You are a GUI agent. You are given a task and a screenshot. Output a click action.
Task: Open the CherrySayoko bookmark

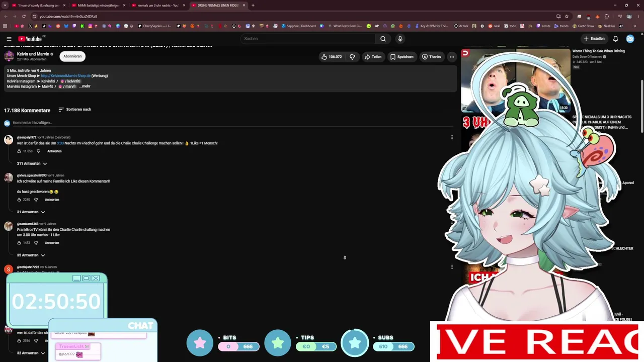tap(155, 26)
